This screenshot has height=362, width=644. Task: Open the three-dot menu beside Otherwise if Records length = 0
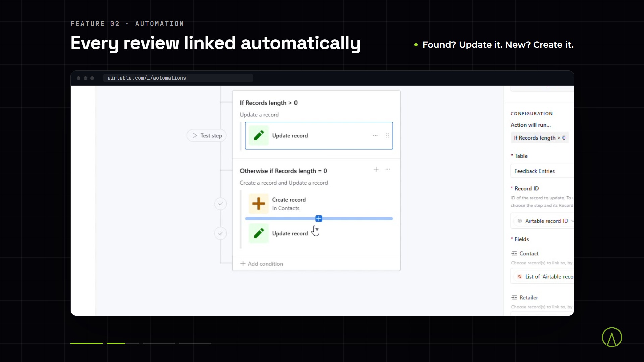coord(388,169)
